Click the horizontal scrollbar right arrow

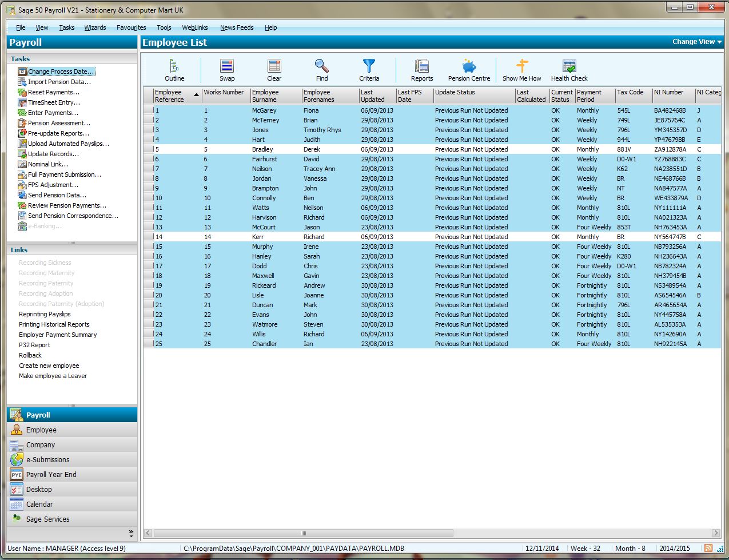[716, 533]
